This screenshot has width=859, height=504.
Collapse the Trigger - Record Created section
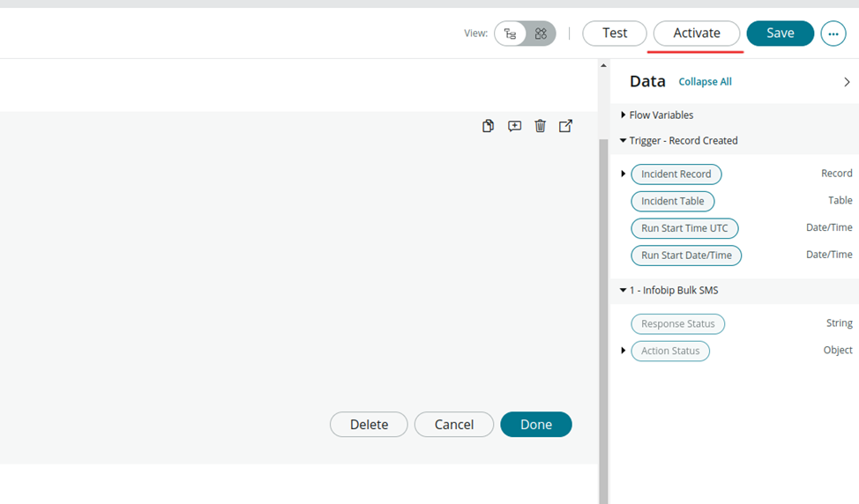coord(624,141)
